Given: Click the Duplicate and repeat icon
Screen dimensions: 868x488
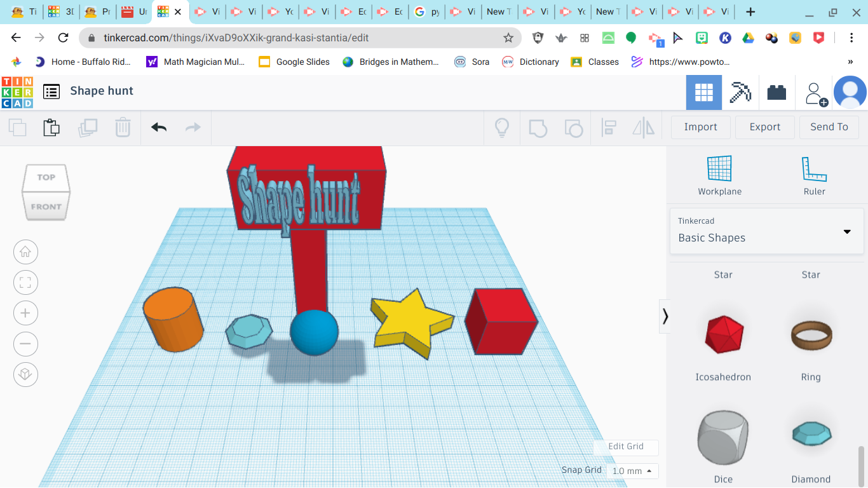Looking at the screenshot, I should tap(88, 127).
